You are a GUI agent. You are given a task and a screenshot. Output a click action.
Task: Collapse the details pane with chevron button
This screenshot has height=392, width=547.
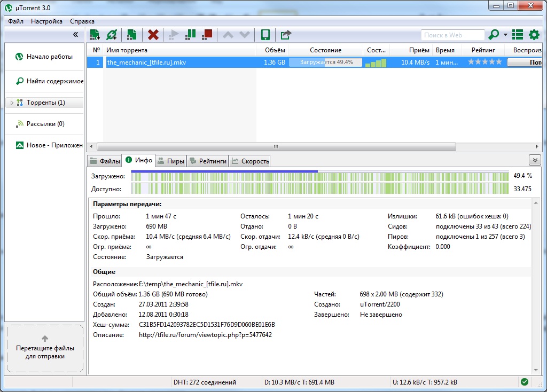(x=534, y=160)
